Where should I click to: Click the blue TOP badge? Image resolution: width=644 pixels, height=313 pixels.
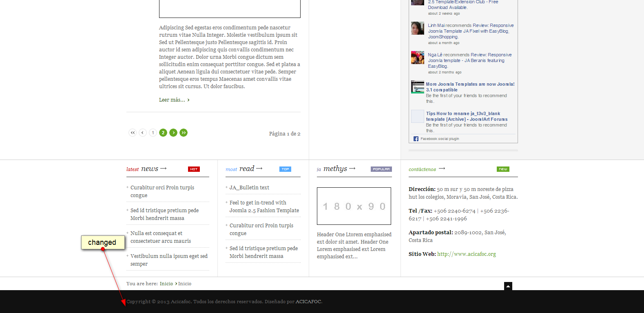click(x=285, y=169)
